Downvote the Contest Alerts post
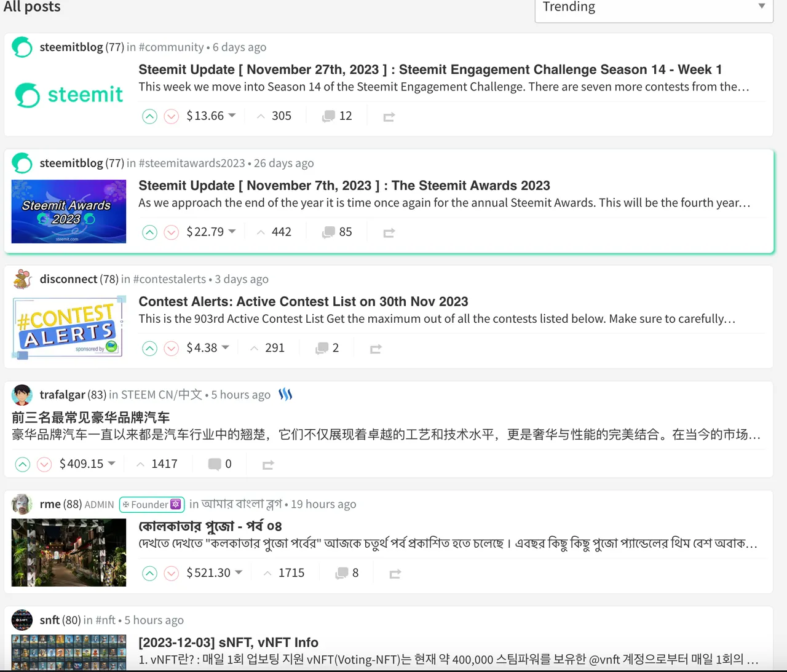 point(172,349)
